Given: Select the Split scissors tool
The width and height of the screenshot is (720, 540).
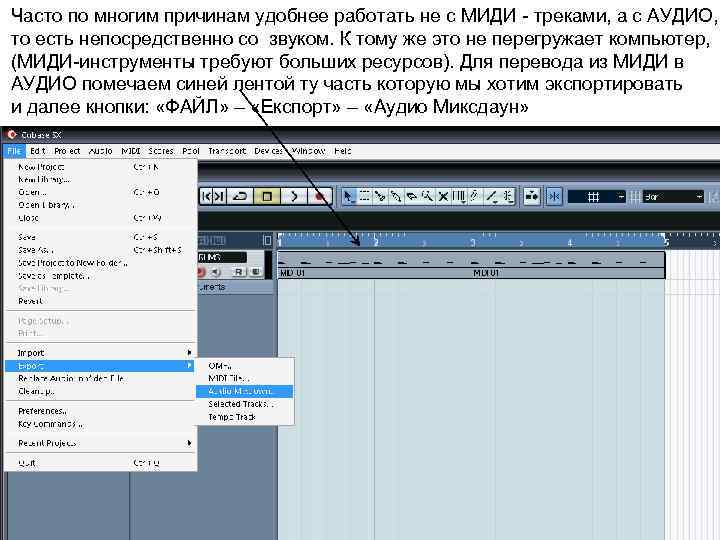Looking at the screenshot, I should pyautogui.click(x=380, y=197).
